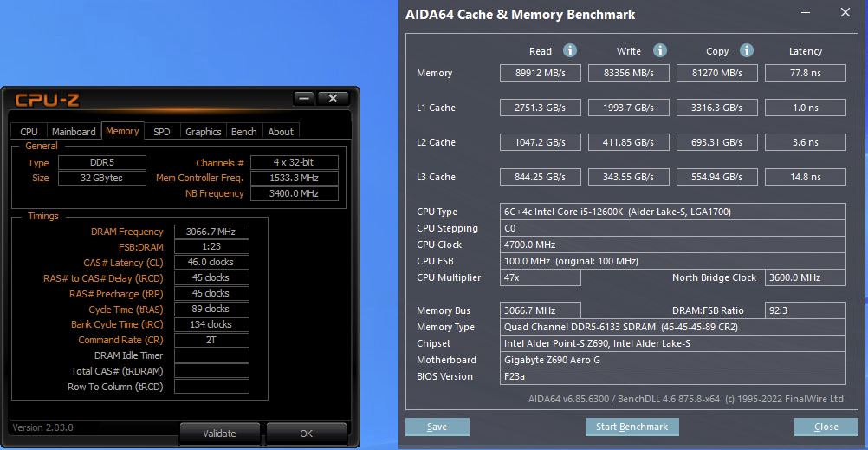This screenshot has width=868, height=450.
Task: Click the Memory Write 83356 MB/s field
Action: coord(628,73)
